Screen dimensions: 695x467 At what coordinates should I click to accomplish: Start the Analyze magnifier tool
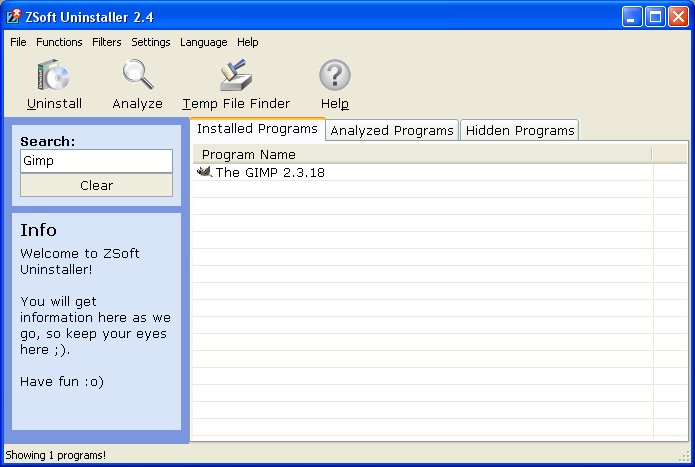point(138,75)
